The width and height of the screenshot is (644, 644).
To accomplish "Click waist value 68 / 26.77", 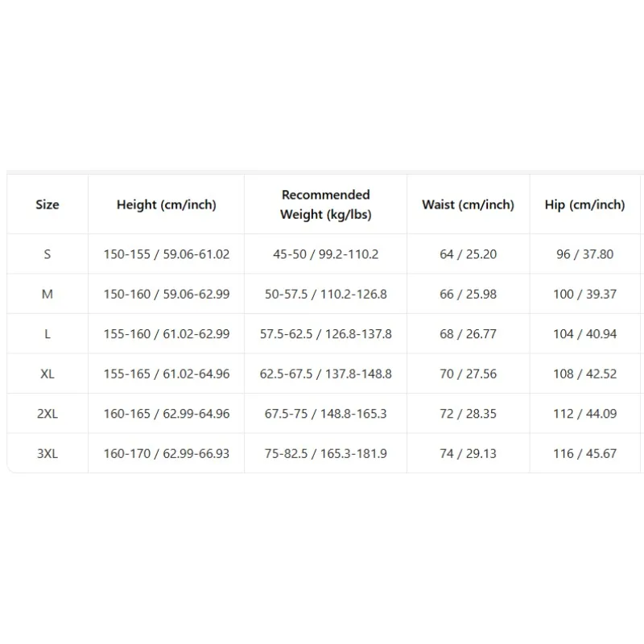I will [x=469, y=334].
